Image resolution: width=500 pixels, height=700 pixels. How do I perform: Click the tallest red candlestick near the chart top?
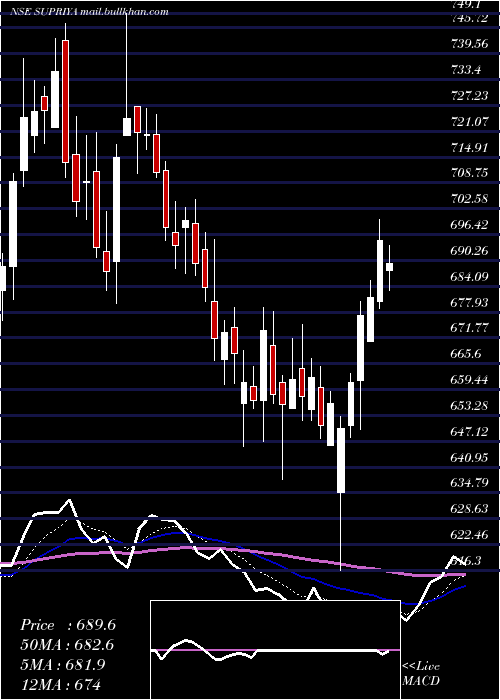pos(66,101)
